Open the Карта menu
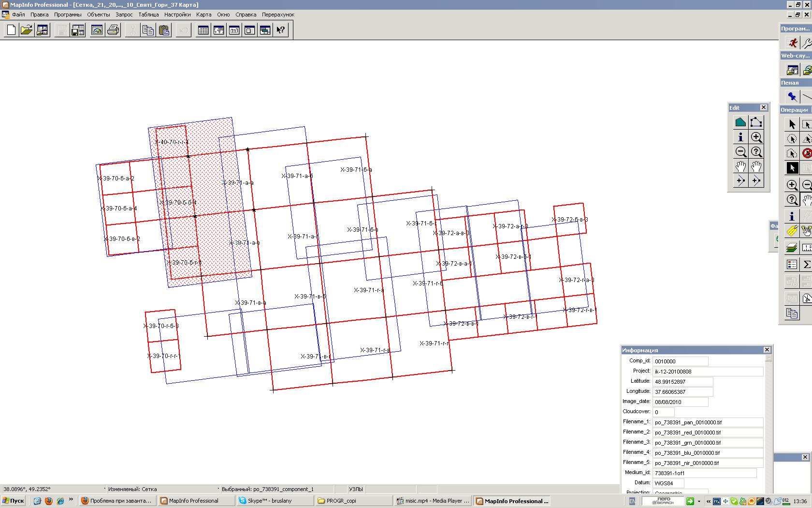 coord(203,15)
